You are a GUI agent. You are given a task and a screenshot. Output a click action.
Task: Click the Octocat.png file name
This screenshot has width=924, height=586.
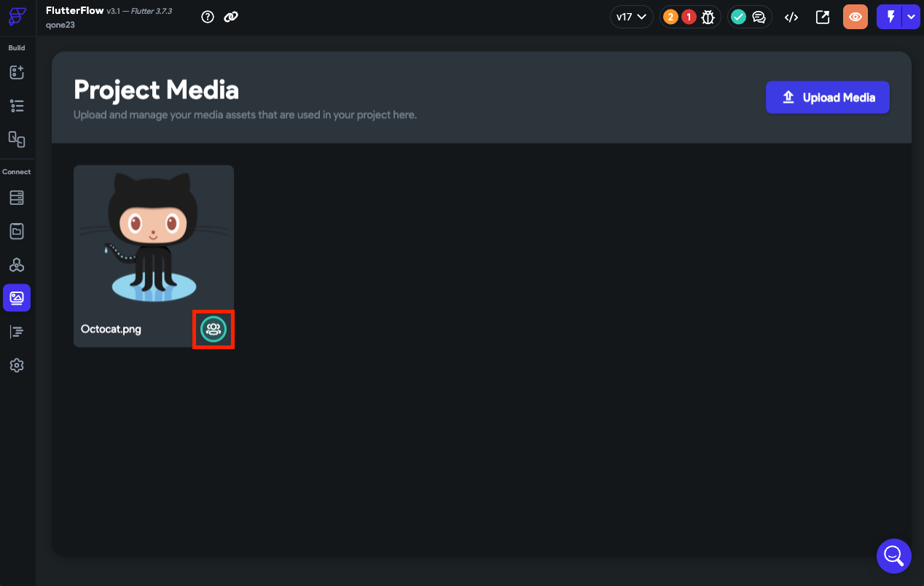(x=111, y=329)
